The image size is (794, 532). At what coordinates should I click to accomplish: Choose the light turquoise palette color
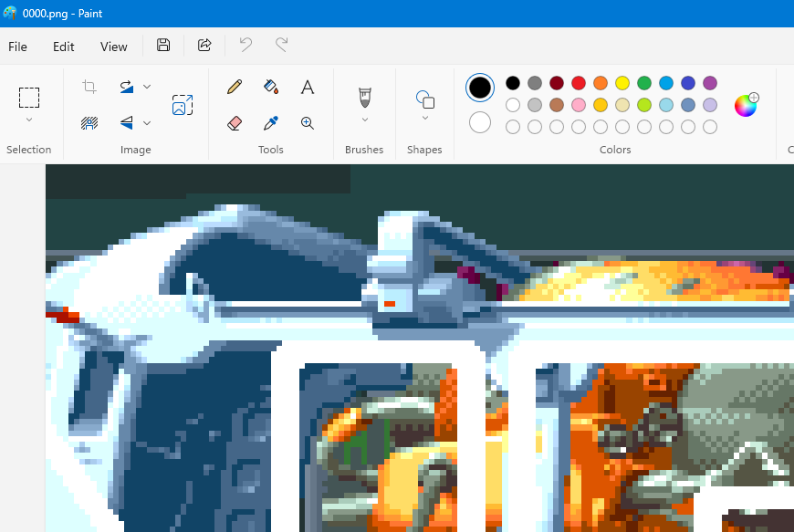(666, 105)
